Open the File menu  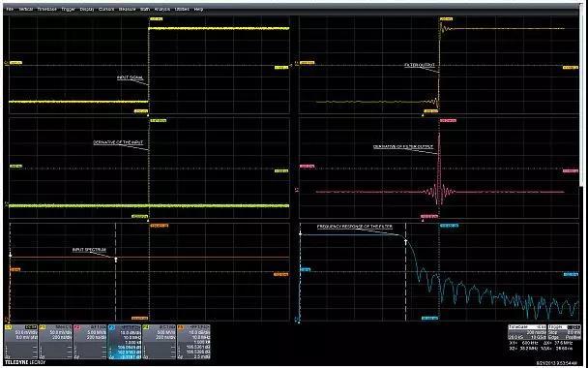10,9
